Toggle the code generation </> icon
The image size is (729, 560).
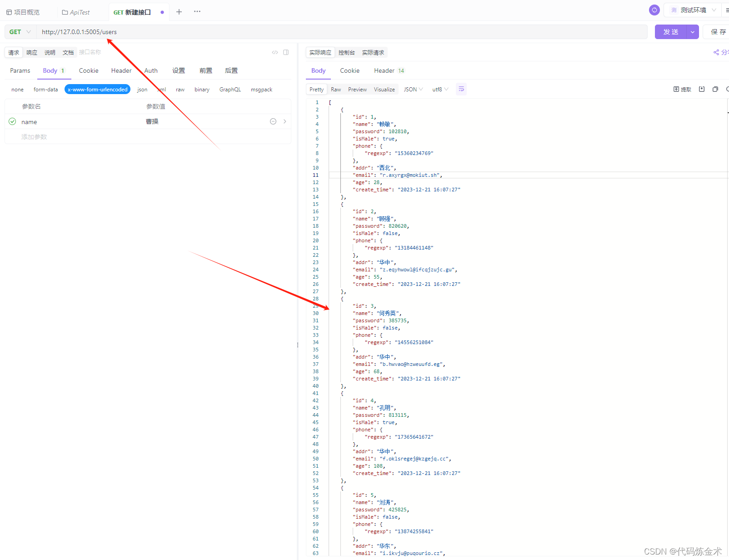(275, 52)
